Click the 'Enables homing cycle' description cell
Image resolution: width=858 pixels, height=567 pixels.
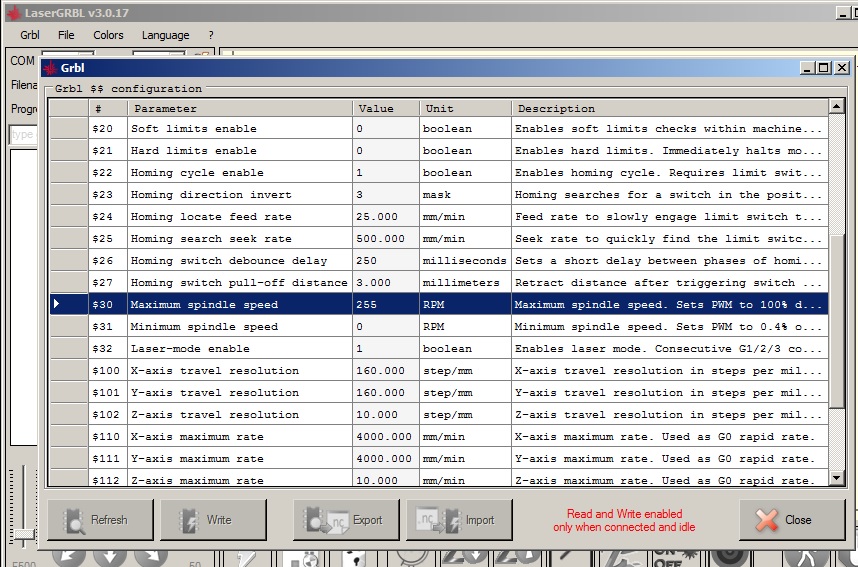coord(670,172)
